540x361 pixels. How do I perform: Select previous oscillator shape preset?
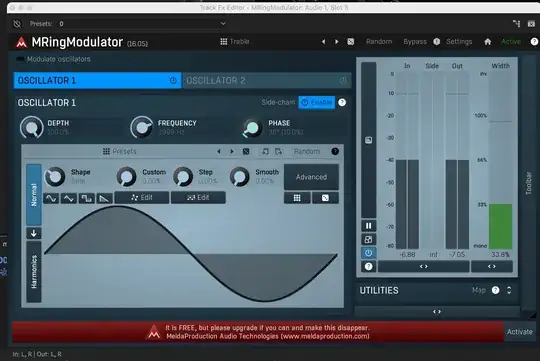pyautogui.click(x=219, y=152)
